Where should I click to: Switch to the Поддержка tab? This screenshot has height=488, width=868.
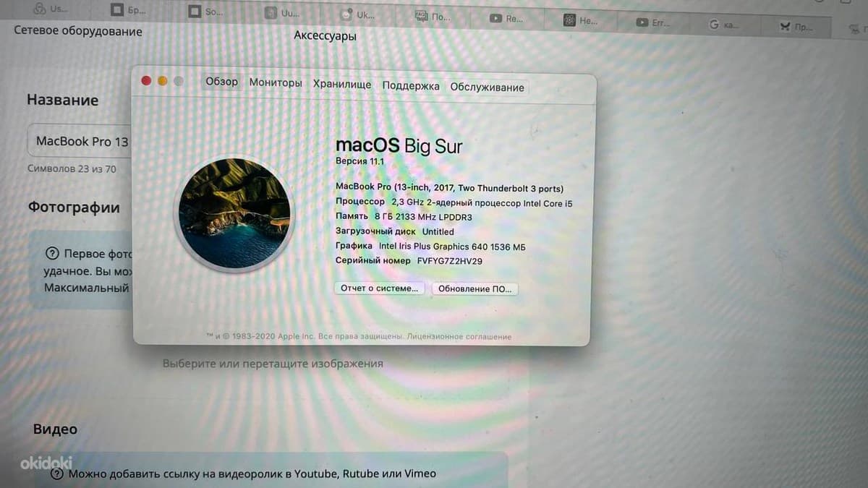[x=411, y=86]
